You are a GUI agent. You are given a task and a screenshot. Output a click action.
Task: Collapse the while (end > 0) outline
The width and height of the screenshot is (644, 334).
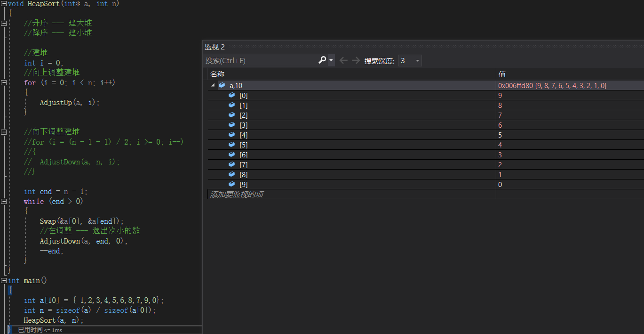4,201
